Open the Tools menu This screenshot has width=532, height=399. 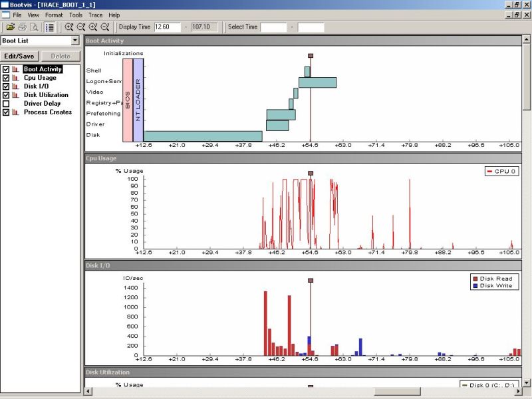(x=76, y=15)
